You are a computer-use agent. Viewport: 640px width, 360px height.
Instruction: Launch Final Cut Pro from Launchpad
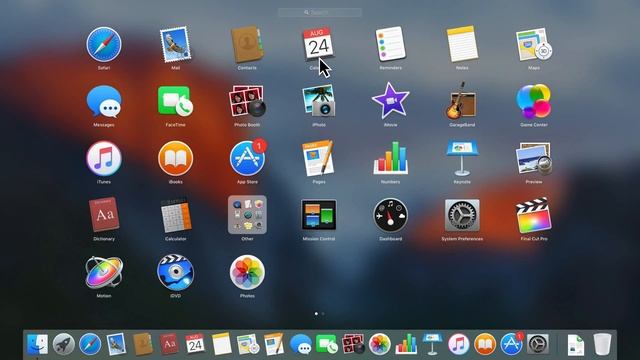(x=534, y=215)
